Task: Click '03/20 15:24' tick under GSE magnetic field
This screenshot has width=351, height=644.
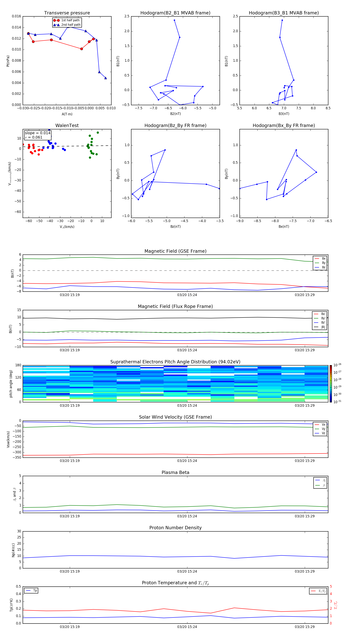Action: (x=187, y=295)
